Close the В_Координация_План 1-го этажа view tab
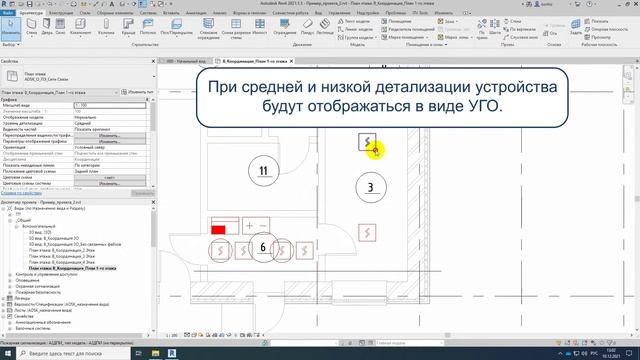 point(291,61)
